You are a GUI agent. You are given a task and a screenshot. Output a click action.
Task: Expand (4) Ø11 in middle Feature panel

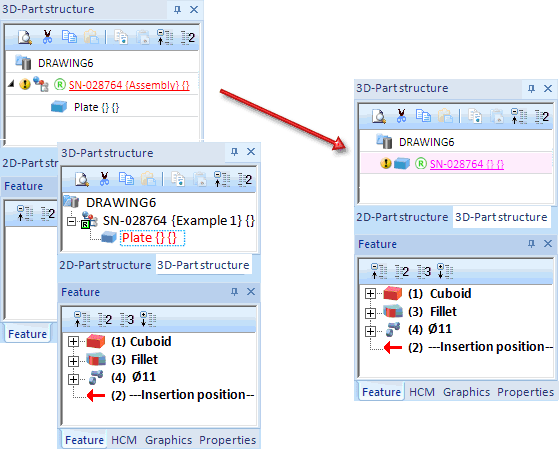coord(73,379)
